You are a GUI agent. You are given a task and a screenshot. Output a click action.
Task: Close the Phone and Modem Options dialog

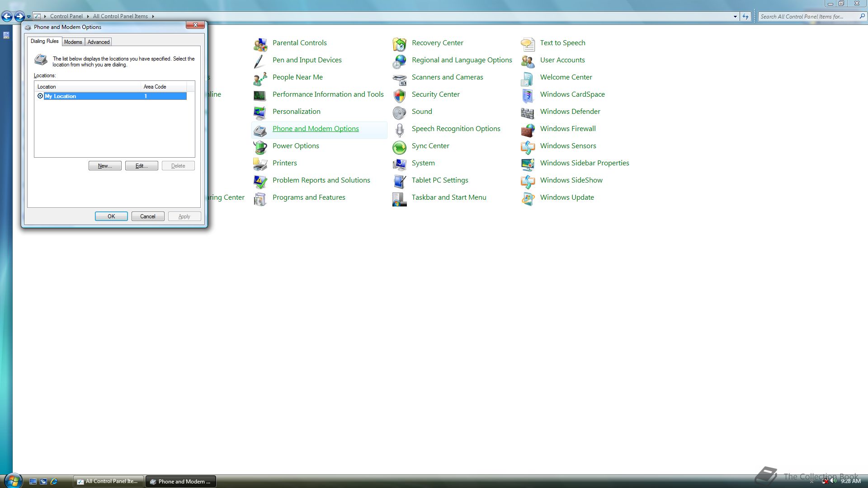coord(195,25)
